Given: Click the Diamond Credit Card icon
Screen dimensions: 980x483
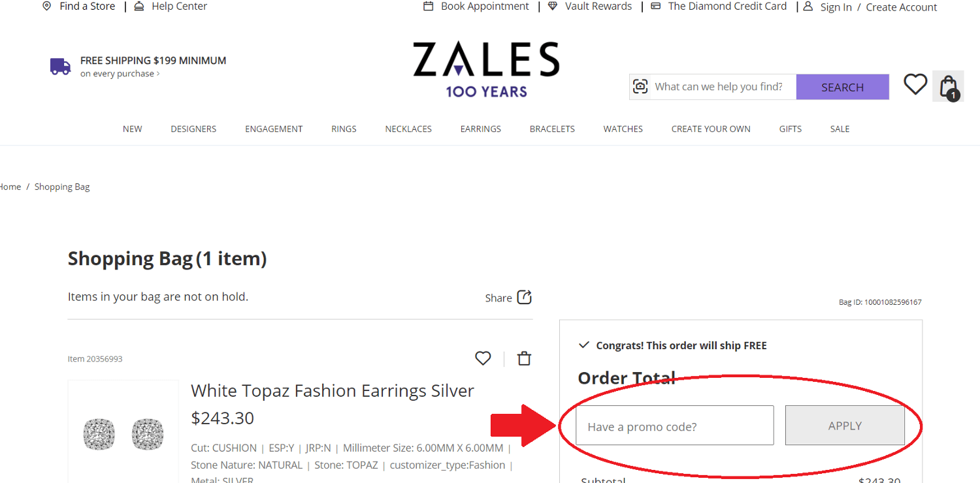Looking at the screenshot, I should (655, 6).
